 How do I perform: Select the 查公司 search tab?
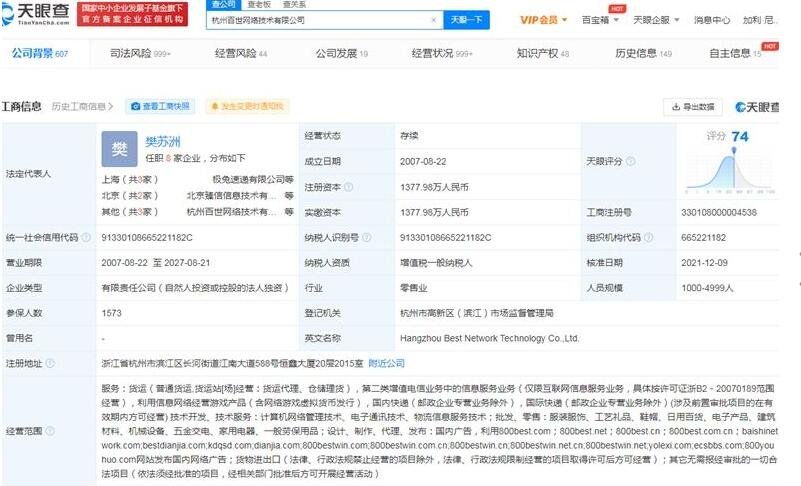tap(223, 4)
